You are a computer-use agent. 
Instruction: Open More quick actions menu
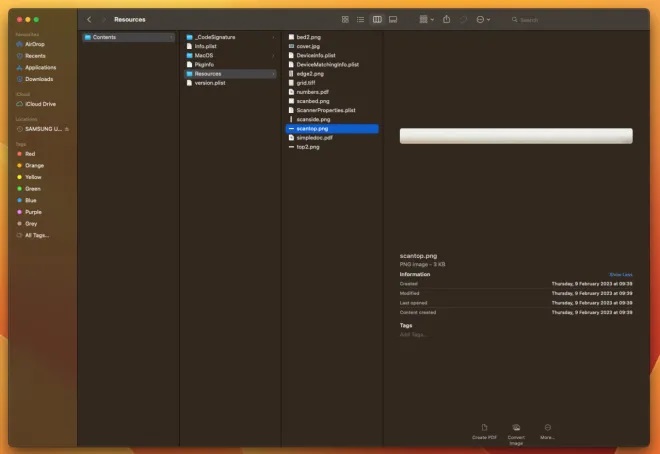(547, 431)
